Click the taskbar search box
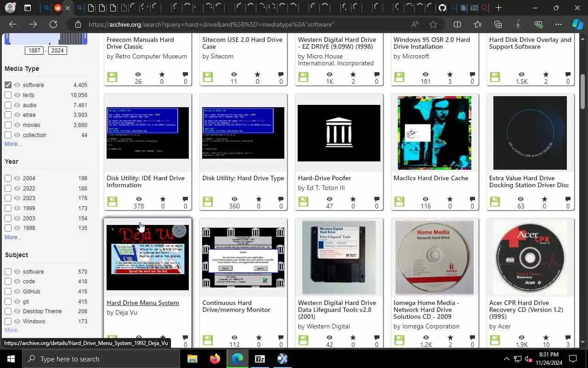This screenshot has width=588, height=368. [x=102, y=359]
